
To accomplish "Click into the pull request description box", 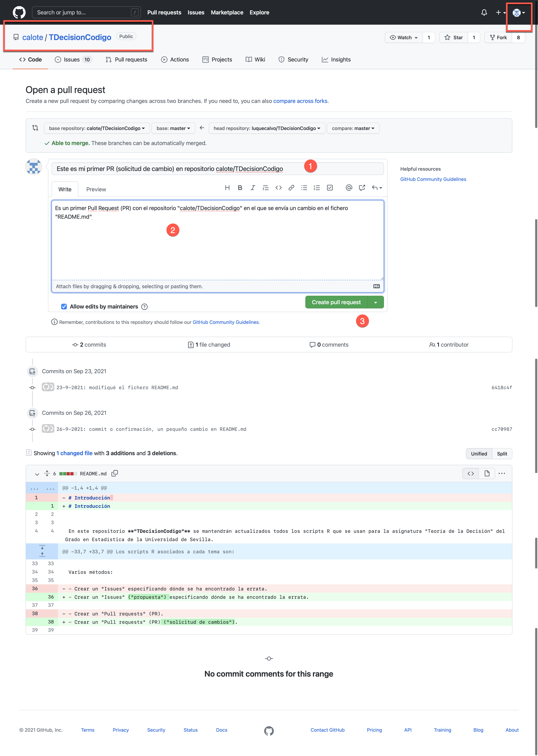I will point(218,240).
